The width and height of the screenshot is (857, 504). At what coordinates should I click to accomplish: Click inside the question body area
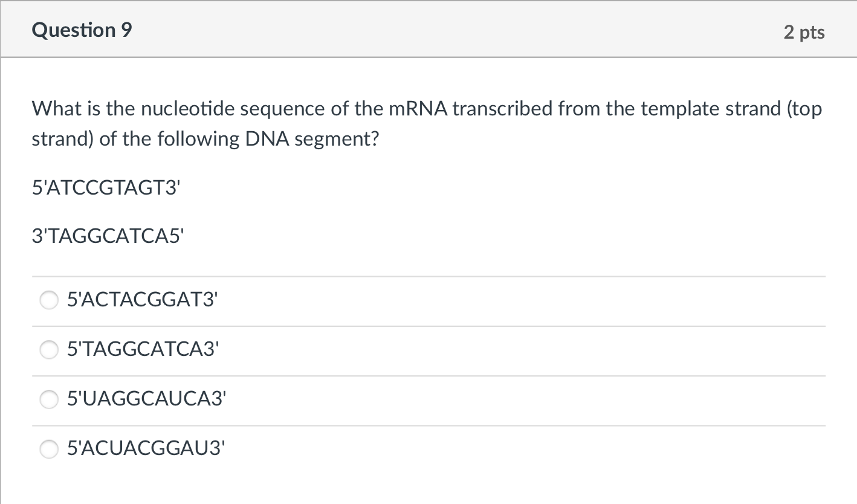tap(428, 181)
